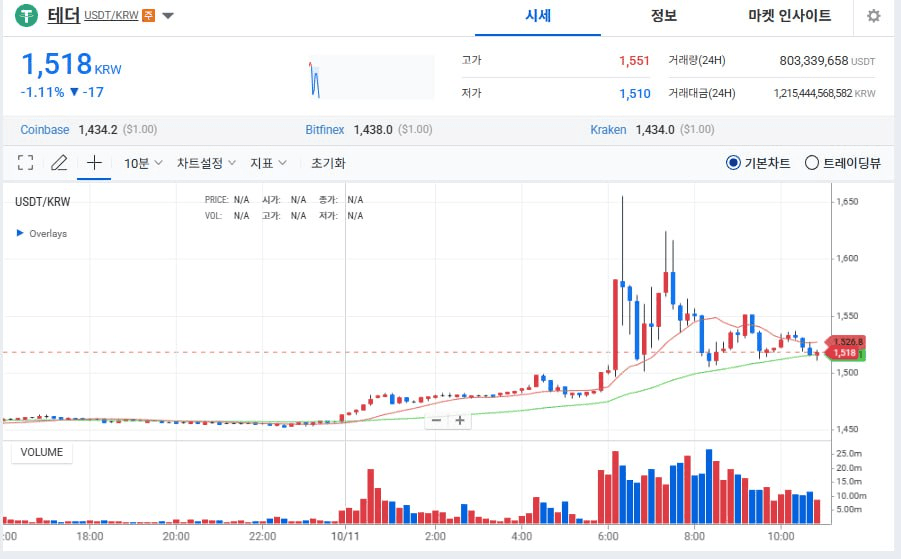Expand the Overlays disclosure triangle

coord(20,233)
